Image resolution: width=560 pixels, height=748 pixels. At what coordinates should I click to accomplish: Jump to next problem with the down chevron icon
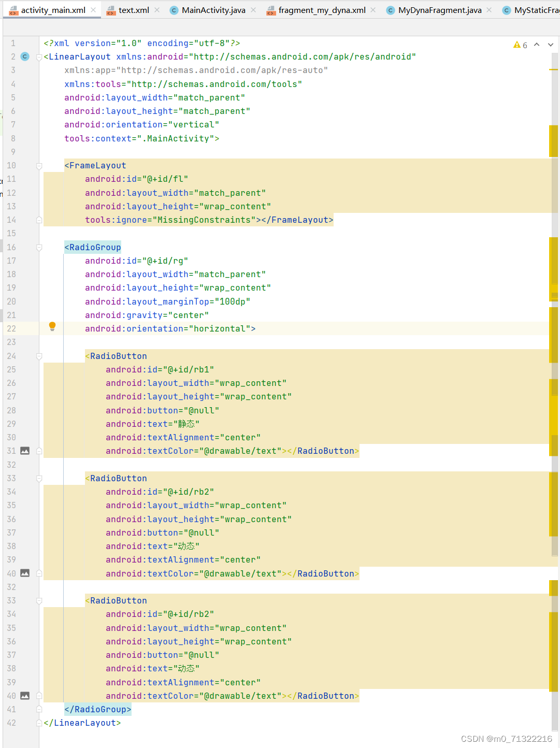[550, 45]
